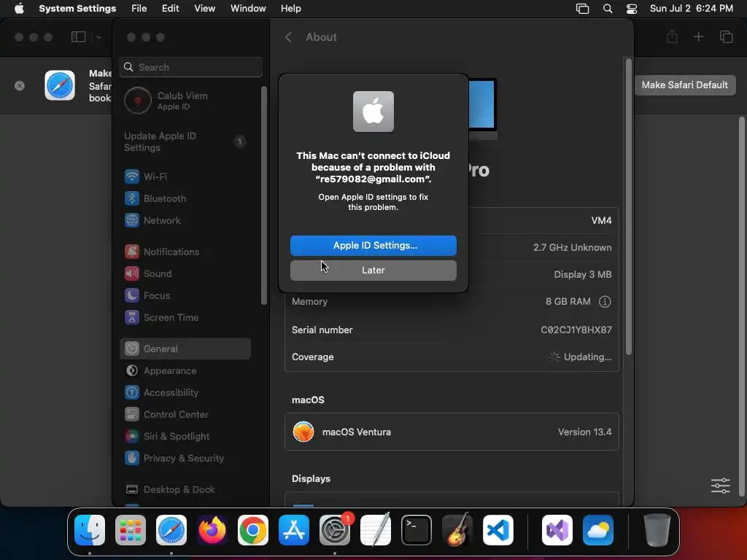Screen dimensions: 747x560
Task: Go back from About page
Action: [288, 37]
